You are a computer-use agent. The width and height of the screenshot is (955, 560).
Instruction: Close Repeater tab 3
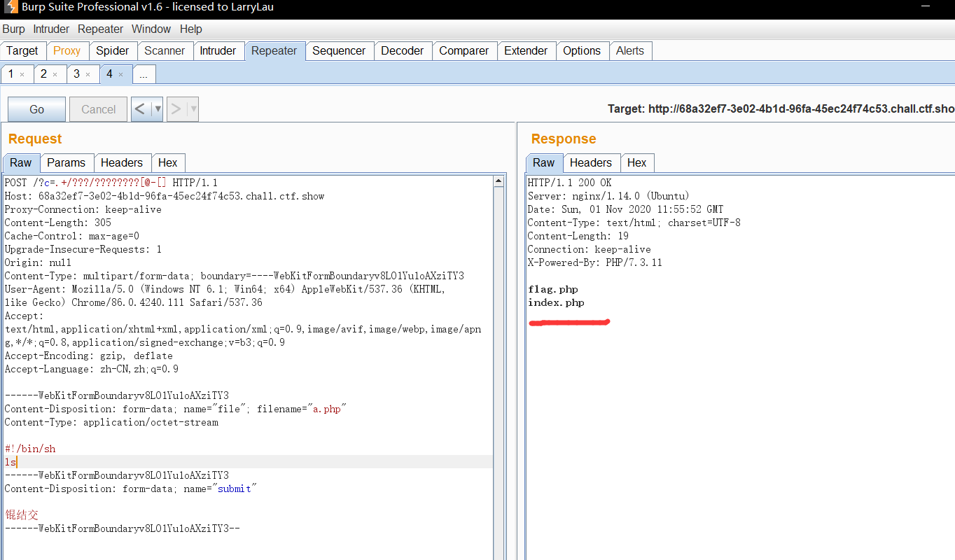click(88, 74)
